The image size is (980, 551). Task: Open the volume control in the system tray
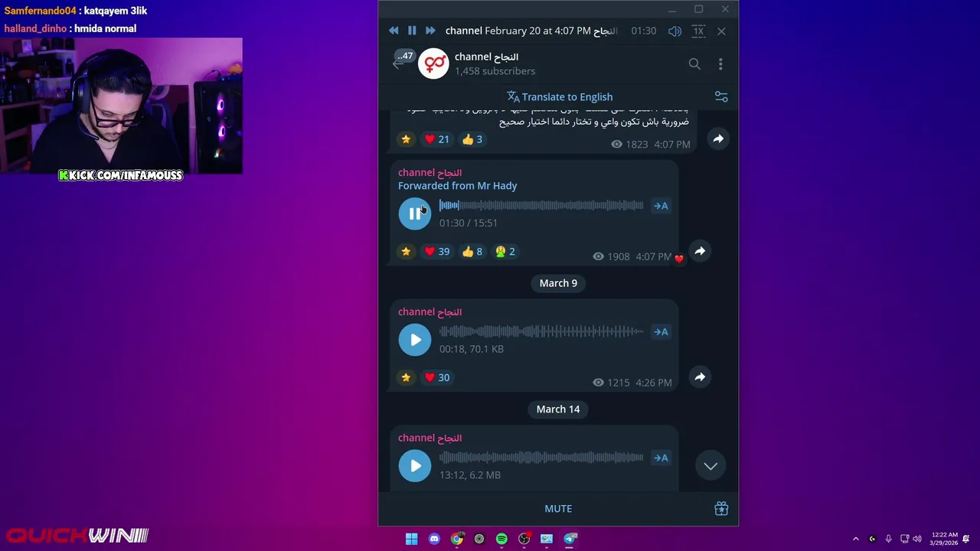pyautogui.click(x=917, y=539)
